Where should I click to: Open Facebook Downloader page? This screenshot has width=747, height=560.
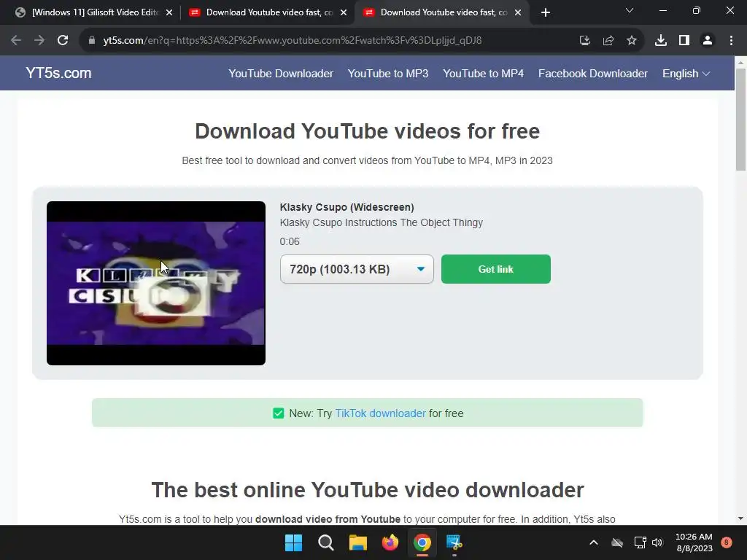592,74
